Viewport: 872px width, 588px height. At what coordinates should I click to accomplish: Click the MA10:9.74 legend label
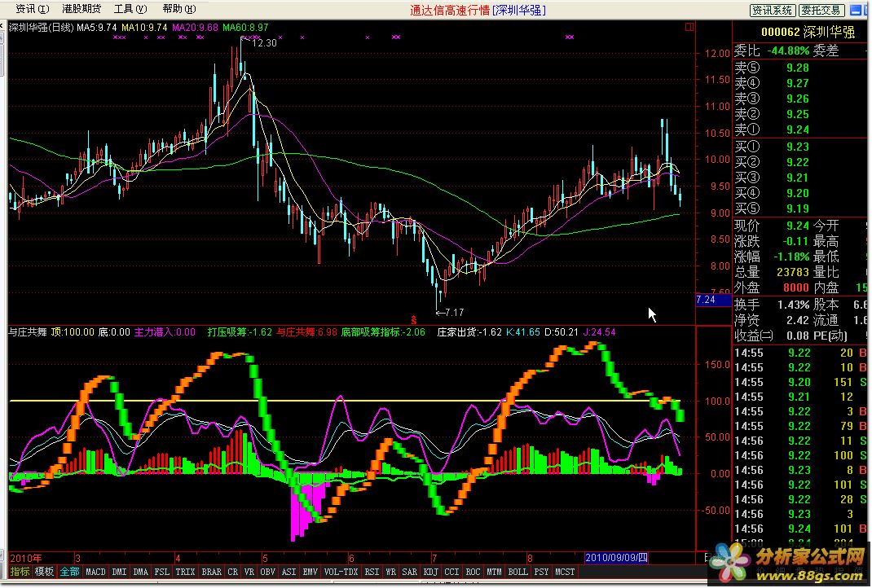[x=144, y=27]
